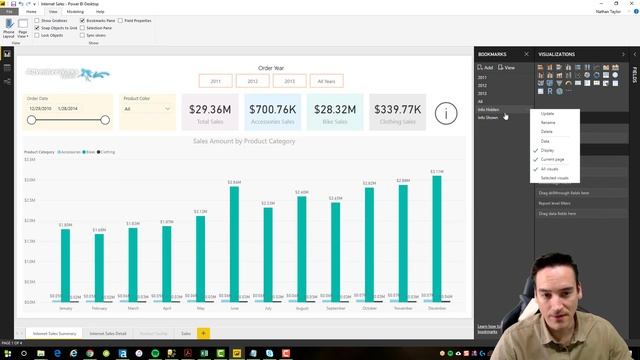Click Add in Bookmarks pane
Screen dimensions: 640x360
click(485, 67)
